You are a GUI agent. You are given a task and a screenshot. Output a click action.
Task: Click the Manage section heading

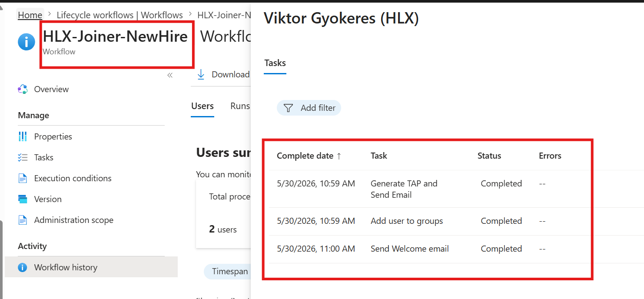[x=33, y=115]
